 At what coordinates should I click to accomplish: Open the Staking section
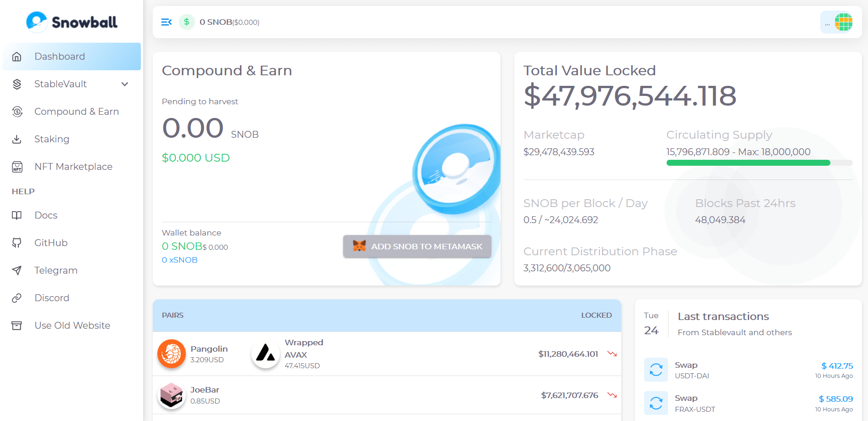(x=51, y=139)
